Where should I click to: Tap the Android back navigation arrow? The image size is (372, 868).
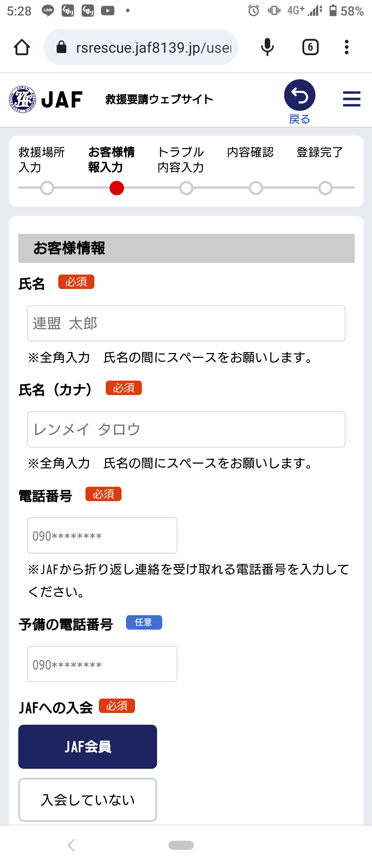pos(71,845)
